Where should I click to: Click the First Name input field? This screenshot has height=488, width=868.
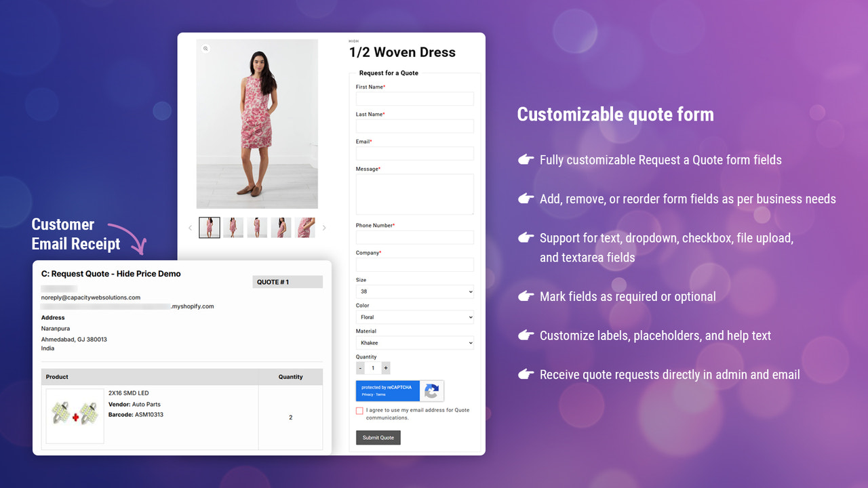pyautogui.click(x=415, y=99)
